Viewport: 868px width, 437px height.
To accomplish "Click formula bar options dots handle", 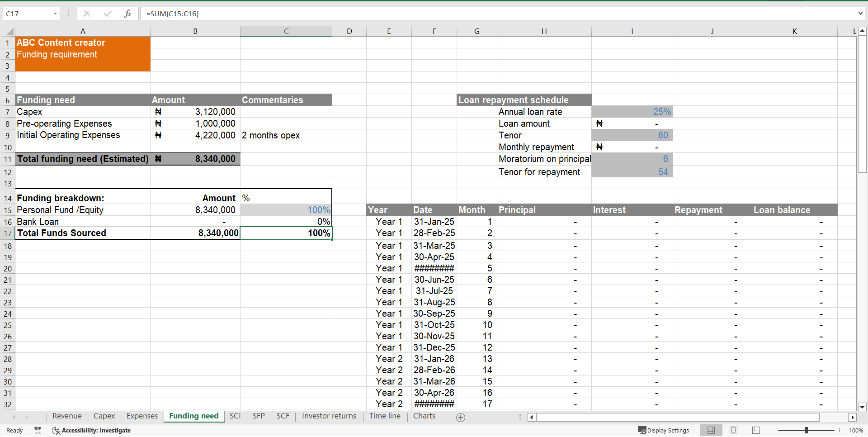I will 68,14.
